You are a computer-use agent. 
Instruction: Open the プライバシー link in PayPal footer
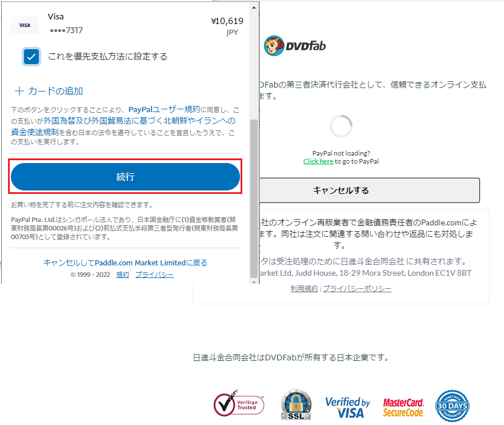click(154, 275)
